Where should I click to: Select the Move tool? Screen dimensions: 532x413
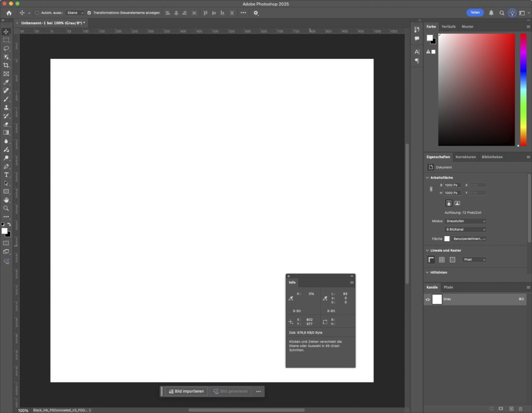(x=6, y=32)
